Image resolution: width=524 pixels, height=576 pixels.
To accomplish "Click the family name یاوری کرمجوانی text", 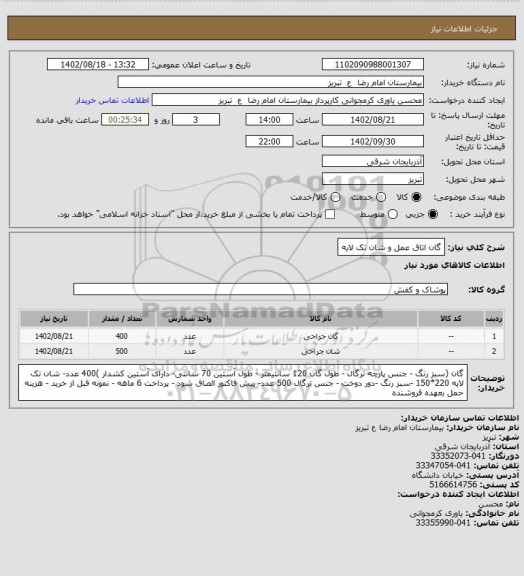I will pos(436,513).
